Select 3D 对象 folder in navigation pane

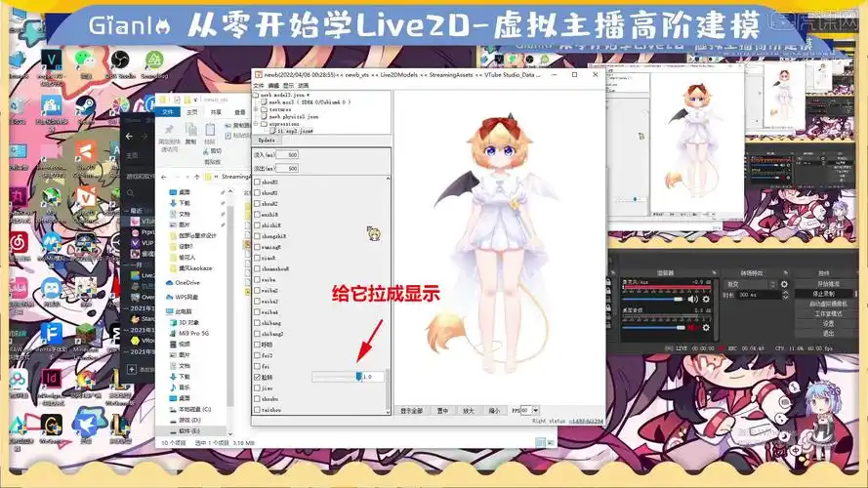[184, 322]
